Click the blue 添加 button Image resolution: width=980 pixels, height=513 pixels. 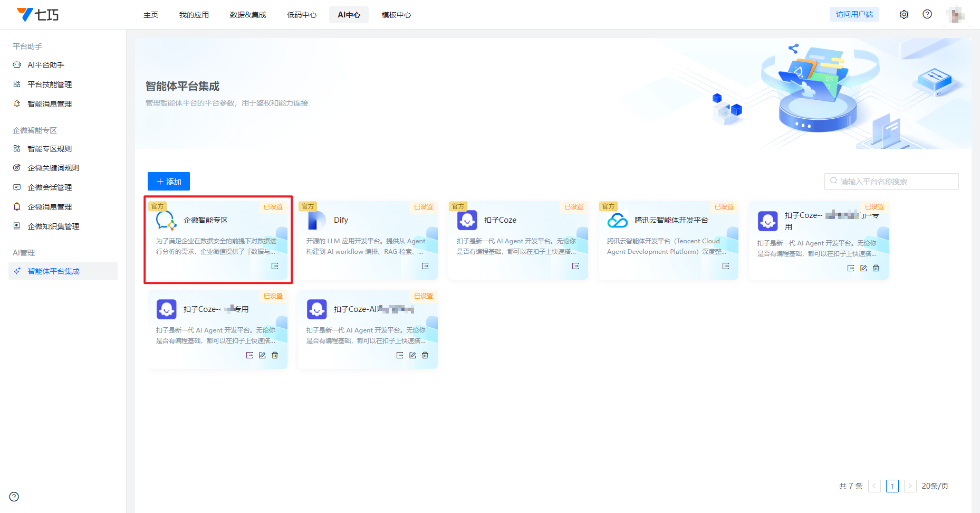point(169,182)
